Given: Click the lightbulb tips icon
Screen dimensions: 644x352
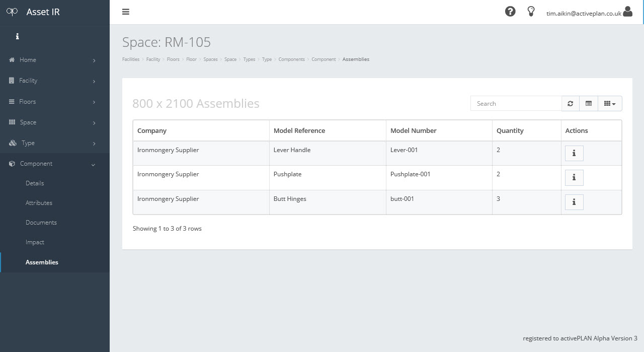Looking at the screenshot, I should coord(531,12).
